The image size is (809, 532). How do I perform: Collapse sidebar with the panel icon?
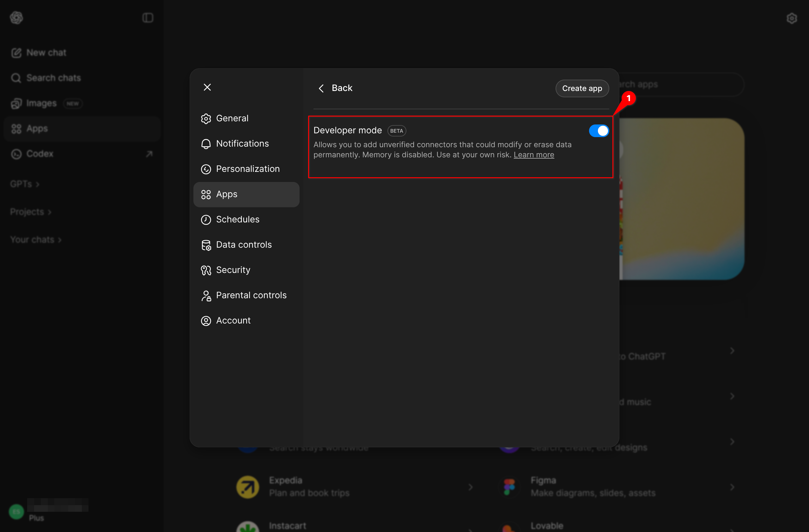(x=148, y=18)
